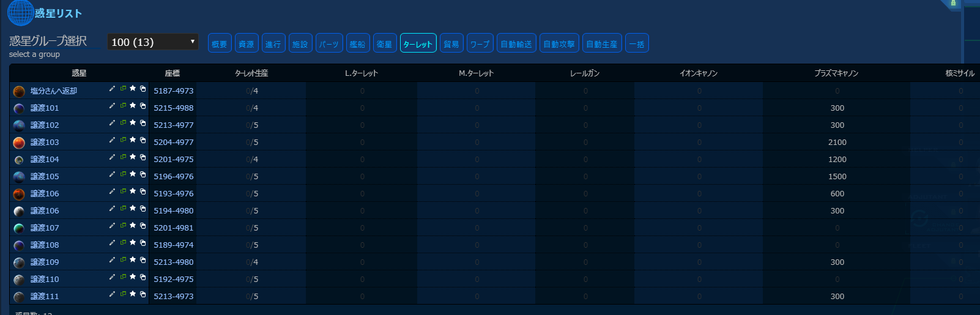Click the copy icon for 譲渡111

(x=143, y=294)
